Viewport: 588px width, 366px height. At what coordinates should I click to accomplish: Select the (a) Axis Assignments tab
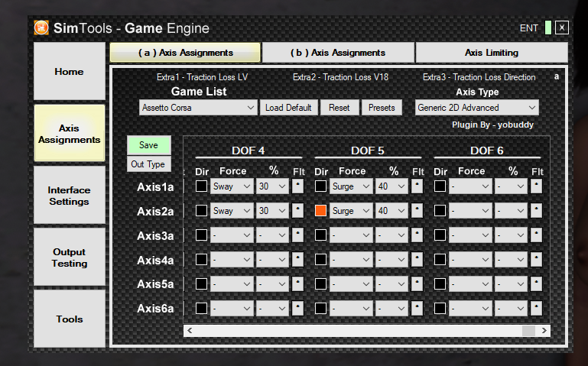tap(185, 53)
